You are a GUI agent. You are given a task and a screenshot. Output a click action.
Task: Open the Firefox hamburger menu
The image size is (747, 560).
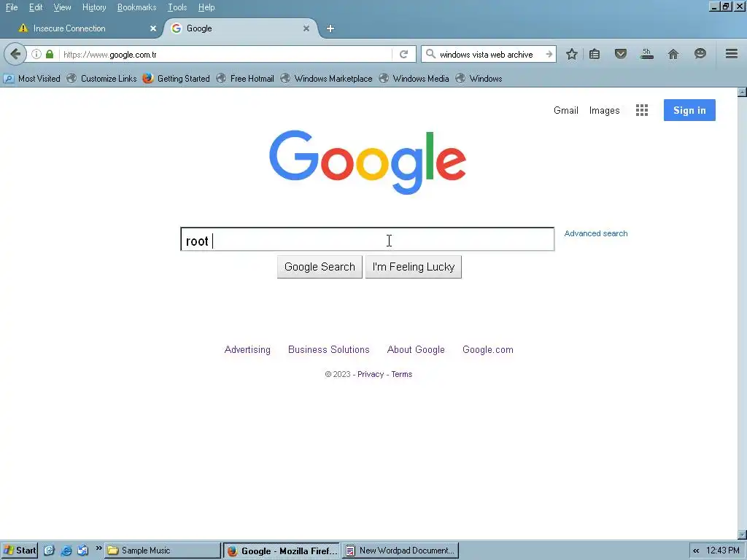(732, 54)
